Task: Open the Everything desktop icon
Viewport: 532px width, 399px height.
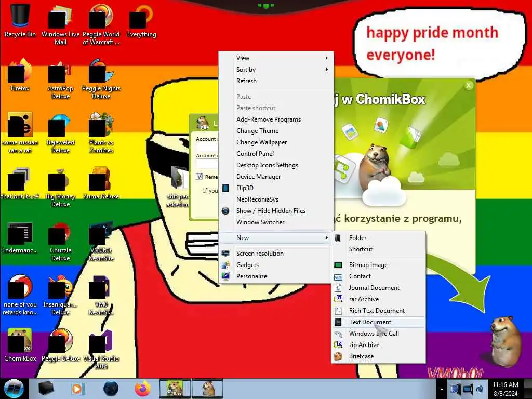Action: pyautogui.click(x=141, y=20)
